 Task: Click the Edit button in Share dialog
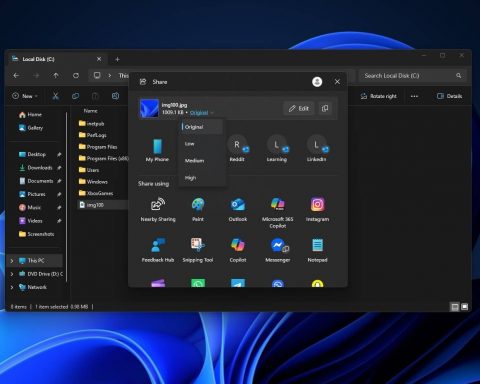coord(299,108)
